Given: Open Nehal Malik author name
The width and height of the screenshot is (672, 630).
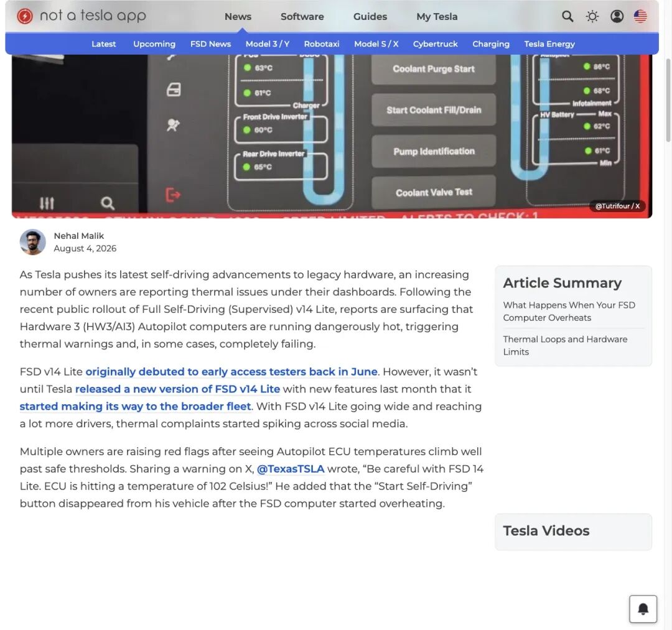Looking at the screenshot, I should click(x=79, y=236).
